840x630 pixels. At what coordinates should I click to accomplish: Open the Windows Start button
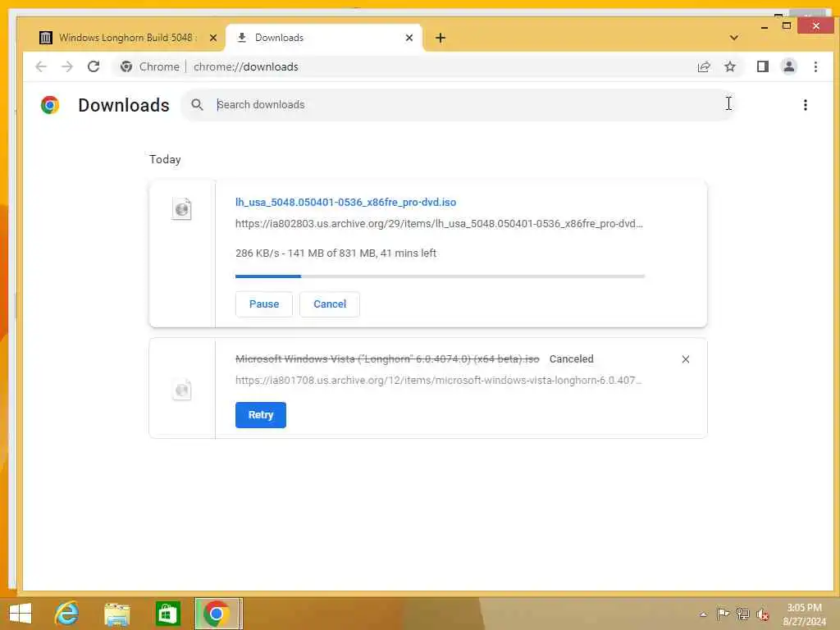[x=21, y=614]
